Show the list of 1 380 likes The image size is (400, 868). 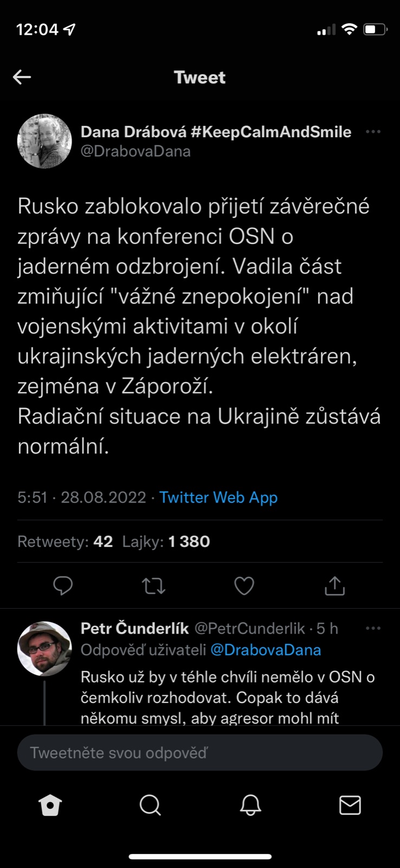point(166,541)
